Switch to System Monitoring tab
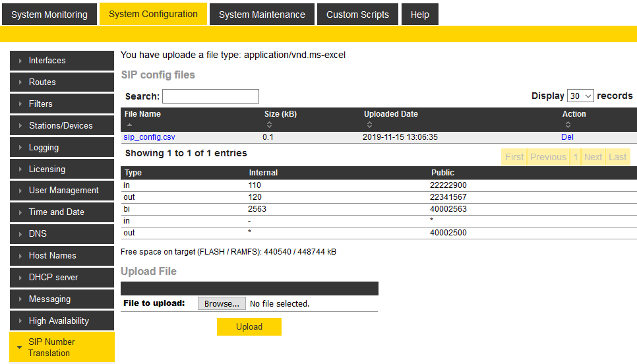This screenshot has height=364, width=637. coord(49,15)
